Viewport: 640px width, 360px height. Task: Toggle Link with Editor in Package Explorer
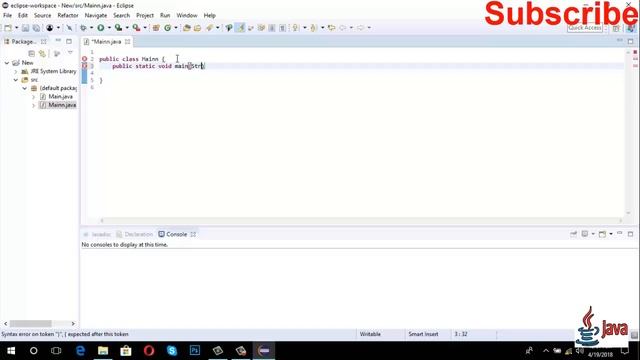[42, 53]
